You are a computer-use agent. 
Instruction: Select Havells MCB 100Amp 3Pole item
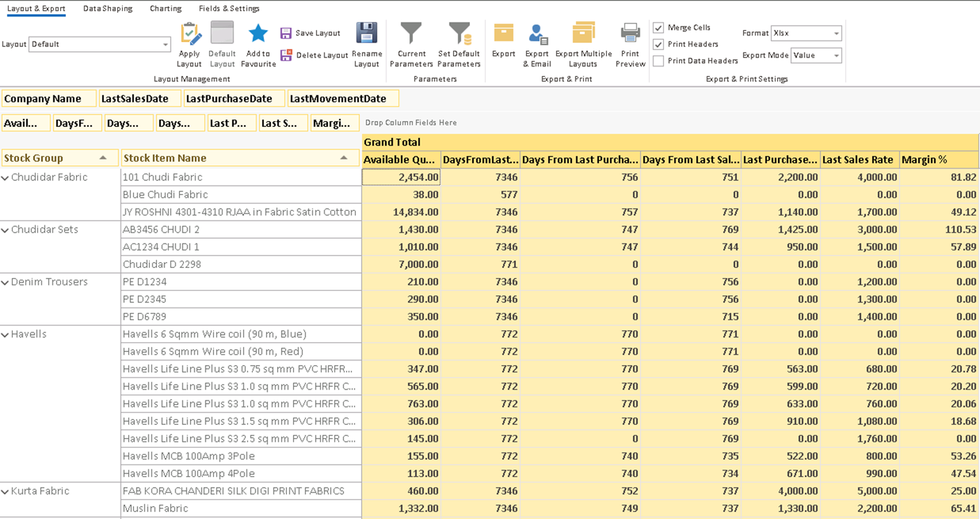[x=241, y=456]
